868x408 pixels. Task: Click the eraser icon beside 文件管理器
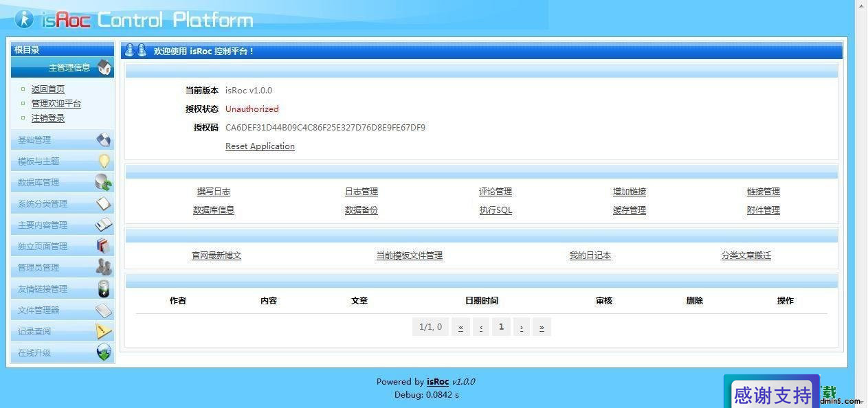click(x=104, y=310)
